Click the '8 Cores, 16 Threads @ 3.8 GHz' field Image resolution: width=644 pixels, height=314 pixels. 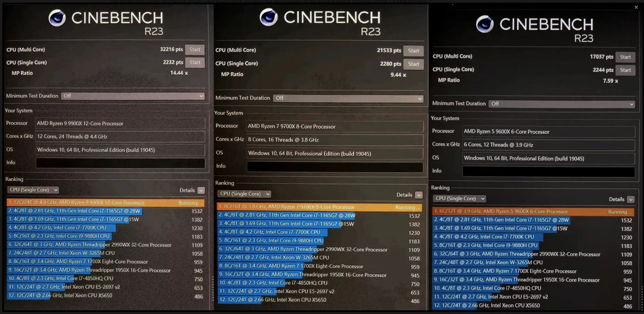click(x=335, y=140)
